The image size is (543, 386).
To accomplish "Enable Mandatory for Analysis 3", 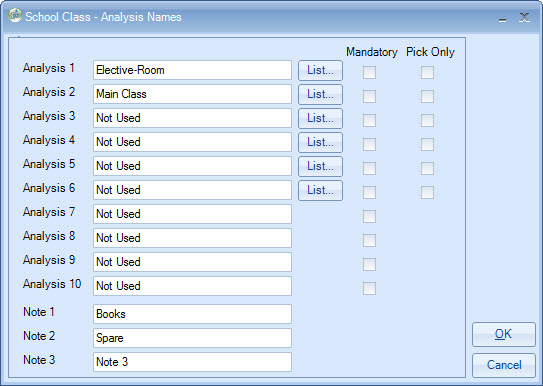I will 369,120.
